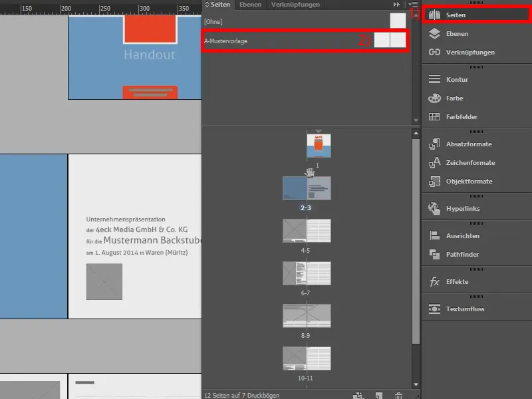Click the A-Mustervorlage right page thumbnail

(398, 40)
